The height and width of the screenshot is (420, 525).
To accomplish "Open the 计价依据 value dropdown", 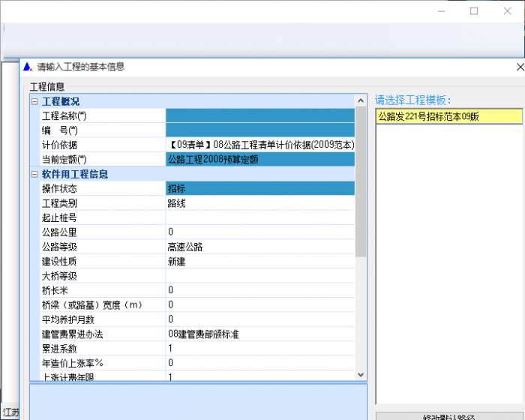I will click(259, 145).
